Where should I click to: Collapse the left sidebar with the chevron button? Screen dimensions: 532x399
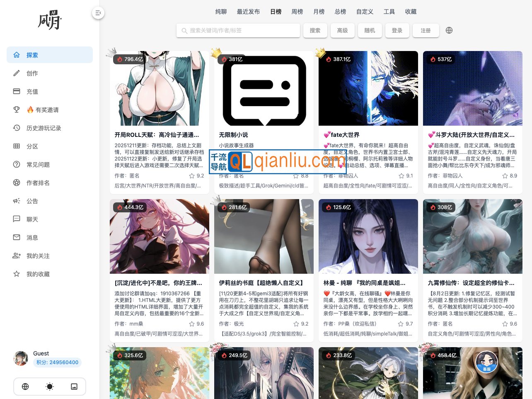[98, 13]
